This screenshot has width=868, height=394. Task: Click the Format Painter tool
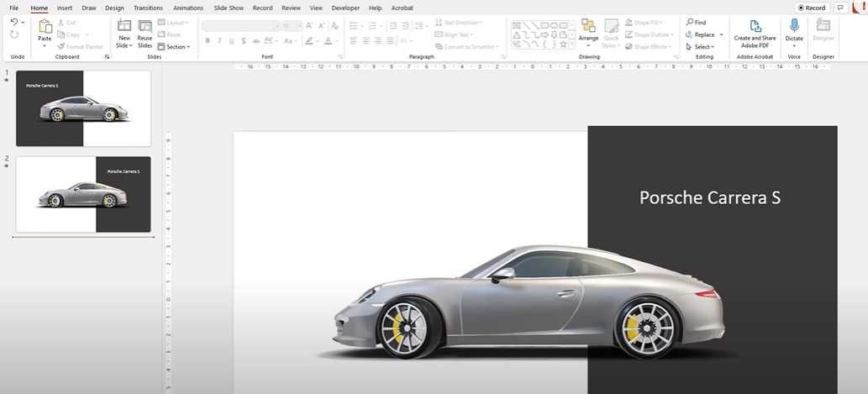[80, 47]
